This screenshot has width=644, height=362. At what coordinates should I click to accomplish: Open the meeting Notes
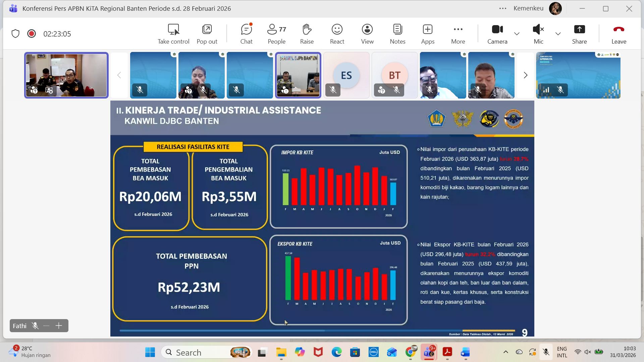click(x=397, y=34)
